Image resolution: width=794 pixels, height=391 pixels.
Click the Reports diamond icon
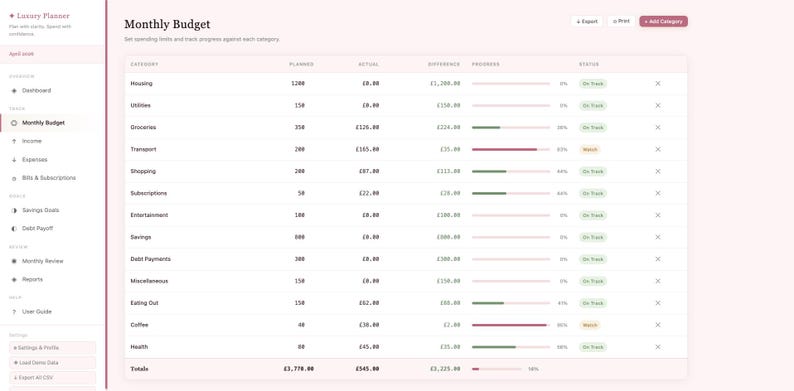[x=14, y=280]
